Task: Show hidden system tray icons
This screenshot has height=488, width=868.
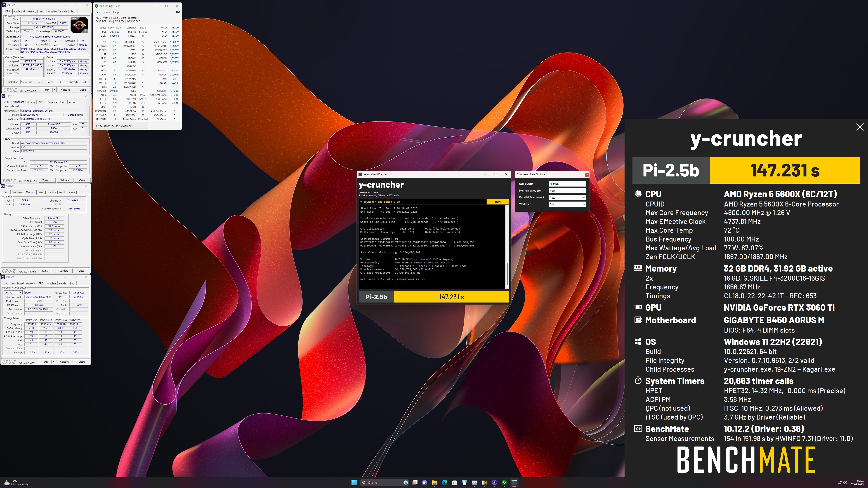Action: [x=832, y=483]
